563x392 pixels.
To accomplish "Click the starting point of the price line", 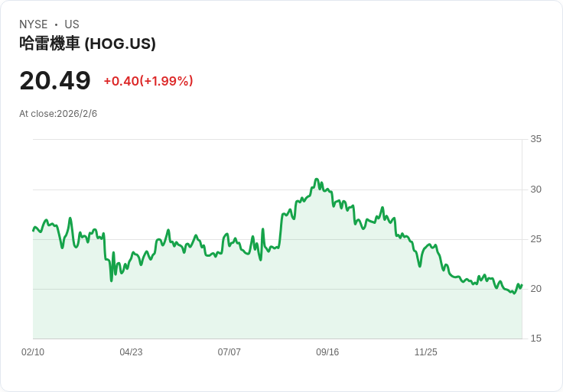I will pos(34,230).
